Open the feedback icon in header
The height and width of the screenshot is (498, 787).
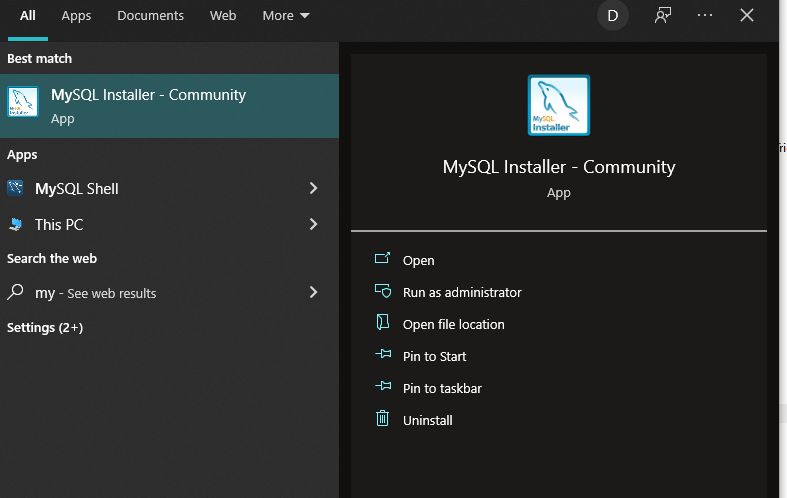[663, 16]
